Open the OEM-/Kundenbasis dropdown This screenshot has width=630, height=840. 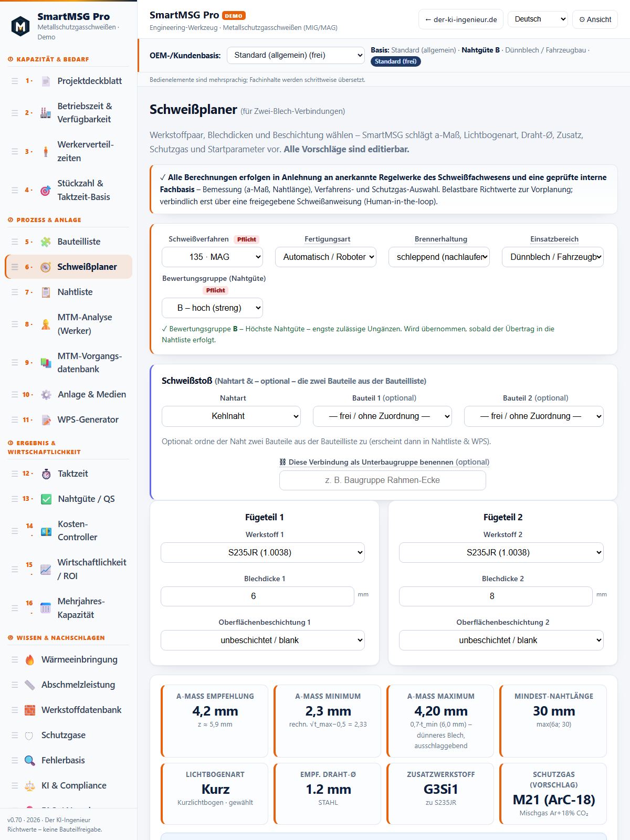click(x=296, y=55)
